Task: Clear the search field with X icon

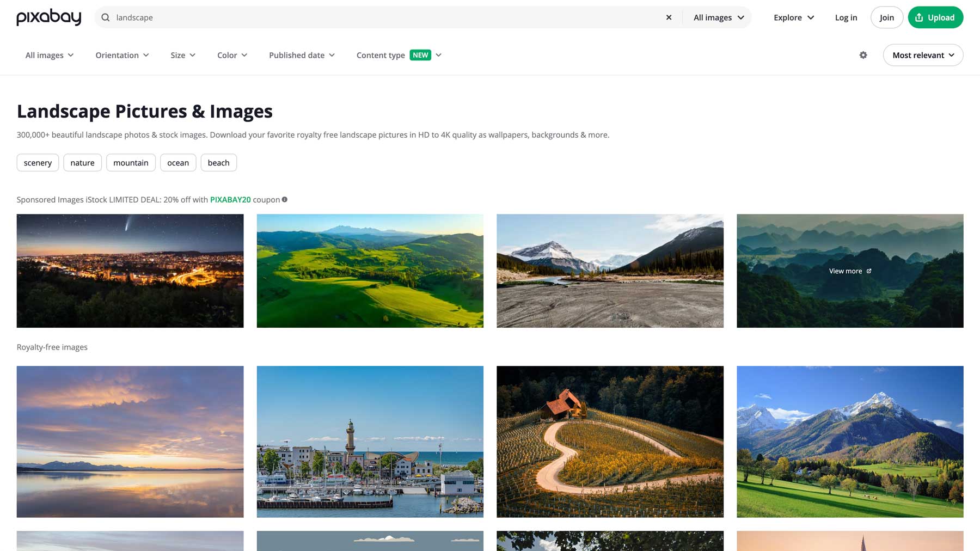Action: pos(669,17)
